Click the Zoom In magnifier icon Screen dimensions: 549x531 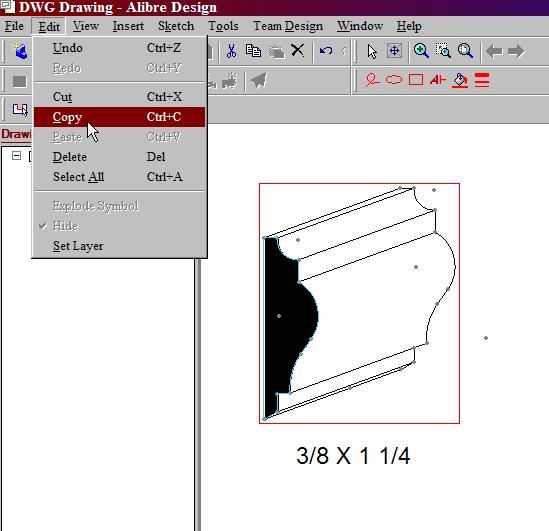421,51
